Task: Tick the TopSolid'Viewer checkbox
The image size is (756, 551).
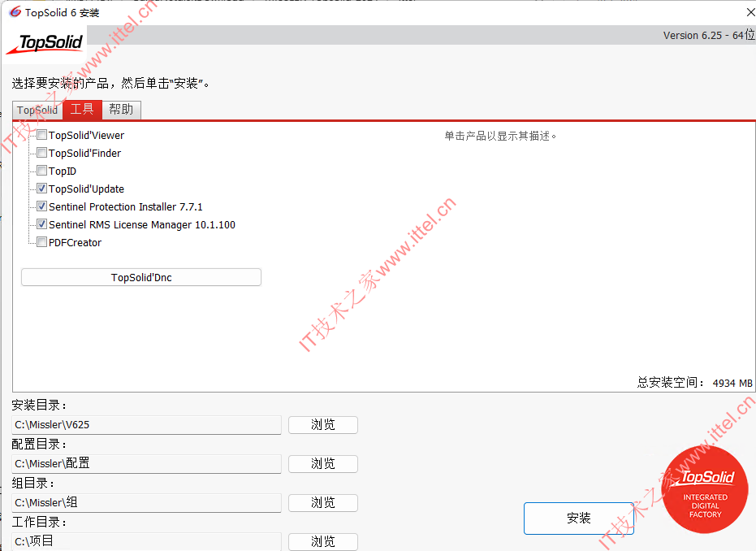Action: pyautogui.click(x=42, y=135)
